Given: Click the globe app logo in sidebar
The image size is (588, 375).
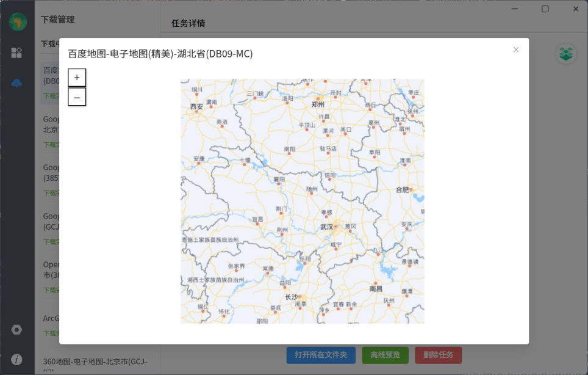Looking at the screenshot, I should point(17,22).
